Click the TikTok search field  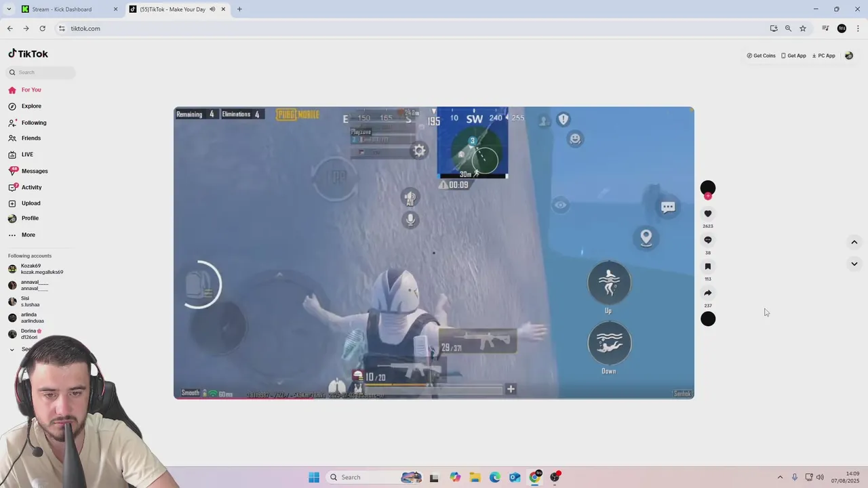[x=41, y=73]
